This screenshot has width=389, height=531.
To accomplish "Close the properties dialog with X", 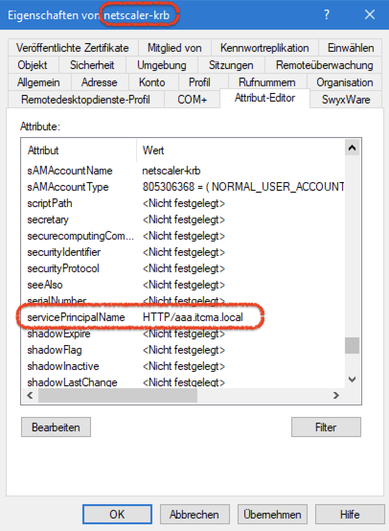I will (370, 15).
